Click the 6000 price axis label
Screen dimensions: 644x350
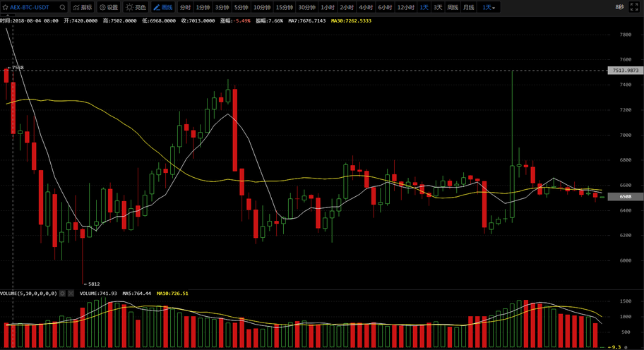[626, 260]
